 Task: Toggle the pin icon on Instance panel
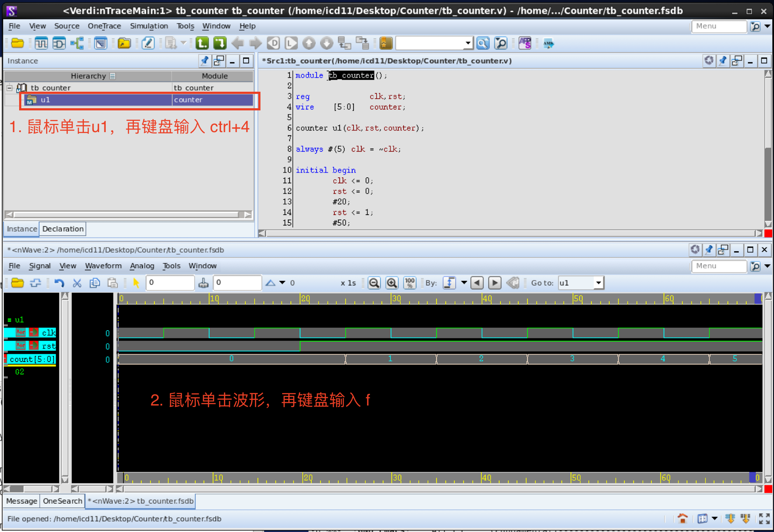click(204, 61)
